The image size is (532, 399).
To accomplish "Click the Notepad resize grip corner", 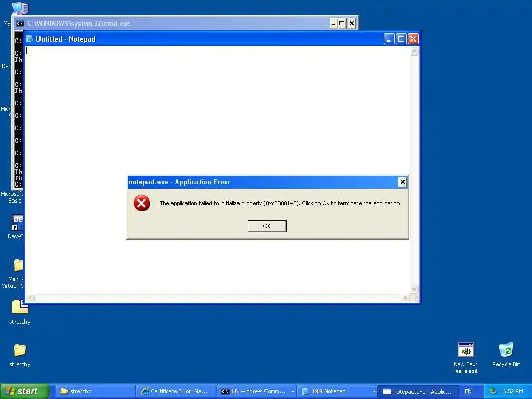I will [415, 298].
